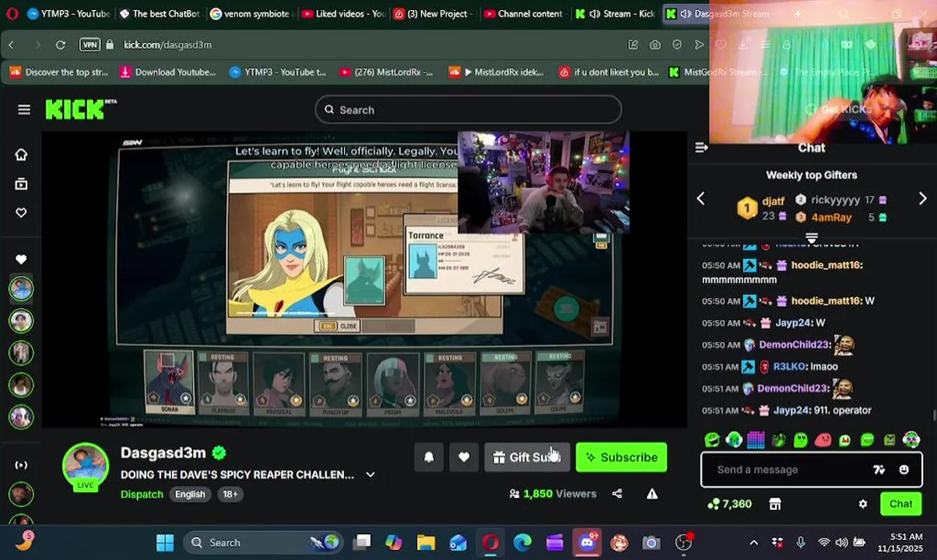
Task: Click the Send a message field
Action: 790,470
